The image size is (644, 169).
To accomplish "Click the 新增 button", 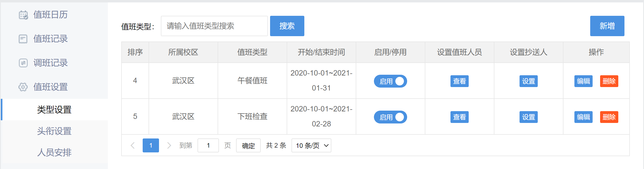I will [x=607, y=26].
